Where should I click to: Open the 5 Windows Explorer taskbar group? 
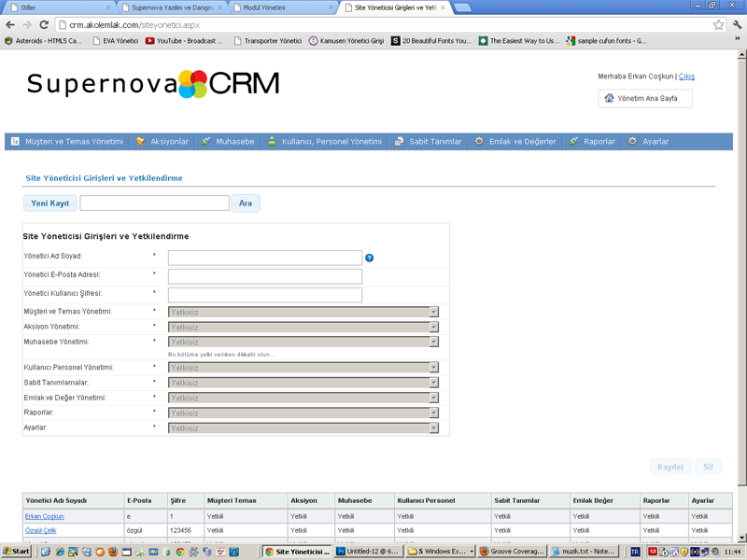click(441, 552)
